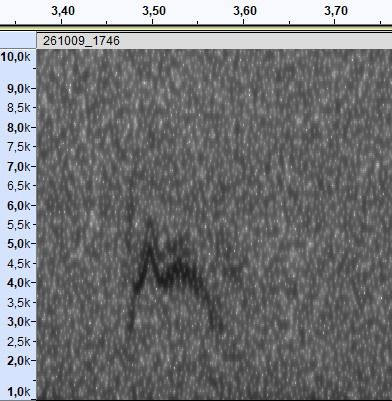
Task: Click the 5,5k frequency scale label
Action: click(x=19, y=225)
